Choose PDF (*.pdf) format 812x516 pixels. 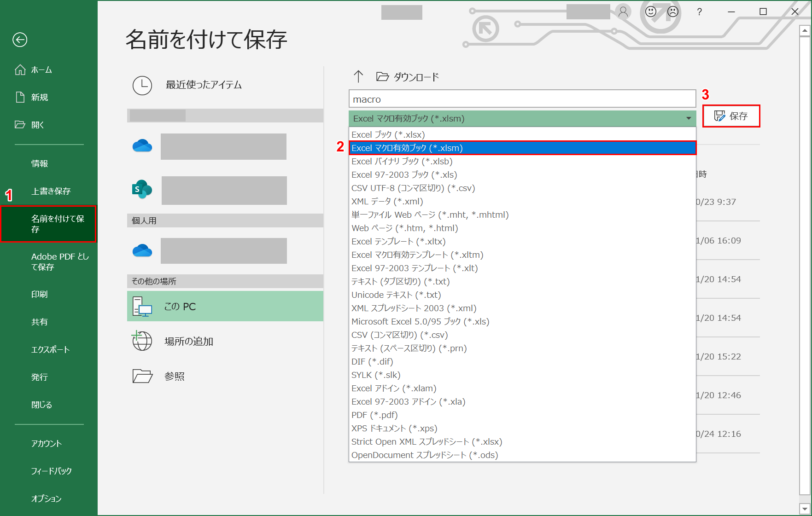[522, 415]
